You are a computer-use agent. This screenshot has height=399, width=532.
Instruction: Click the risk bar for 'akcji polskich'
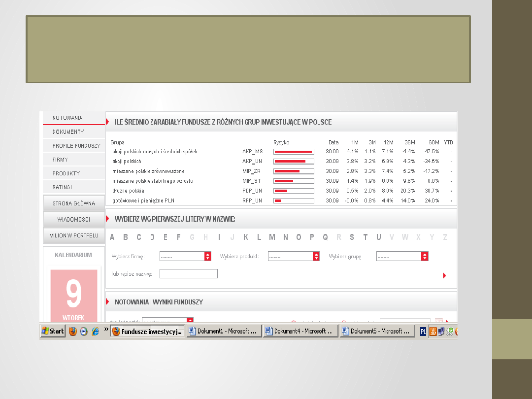pyautogui.click(x=294, y=162)
